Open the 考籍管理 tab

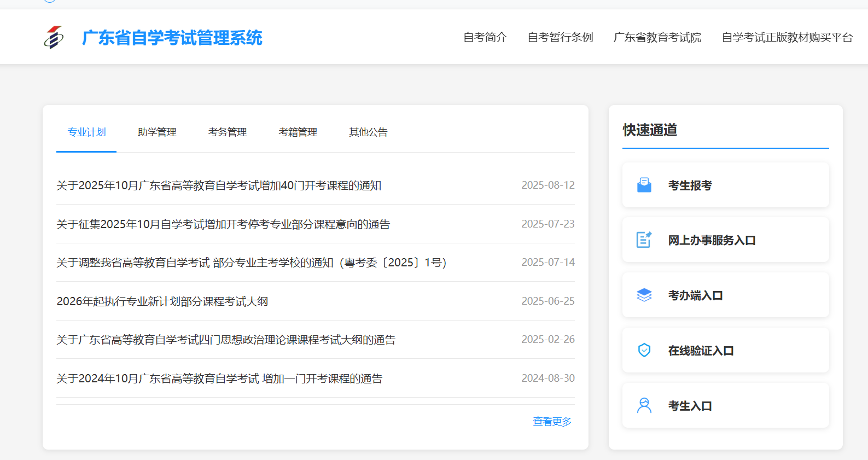(298, 132)
